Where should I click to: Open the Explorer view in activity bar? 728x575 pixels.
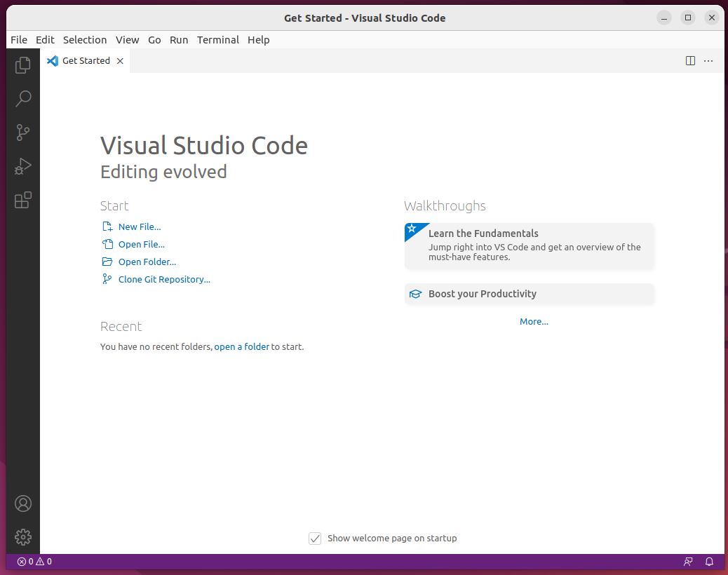click(23, 65)
